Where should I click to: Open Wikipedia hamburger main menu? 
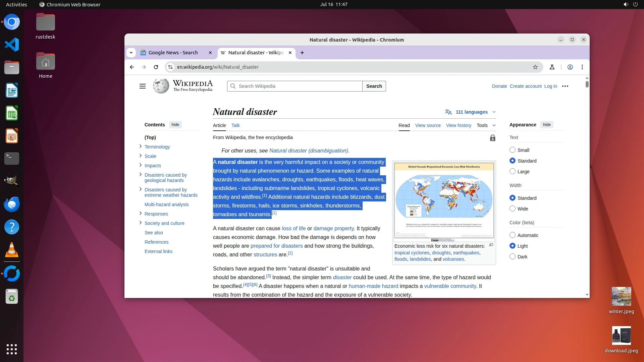coord(143,86)
